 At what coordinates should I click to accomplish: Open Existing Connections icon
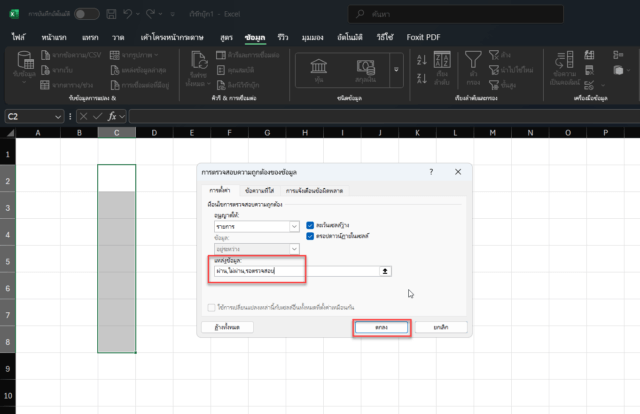click(x=115, y=85)
